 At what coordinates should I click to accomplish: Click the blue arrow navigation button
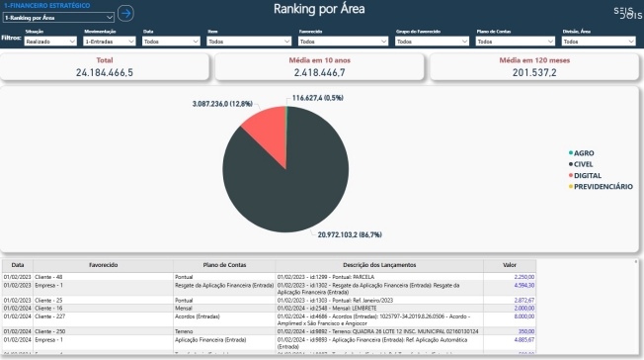coord(125,13)
